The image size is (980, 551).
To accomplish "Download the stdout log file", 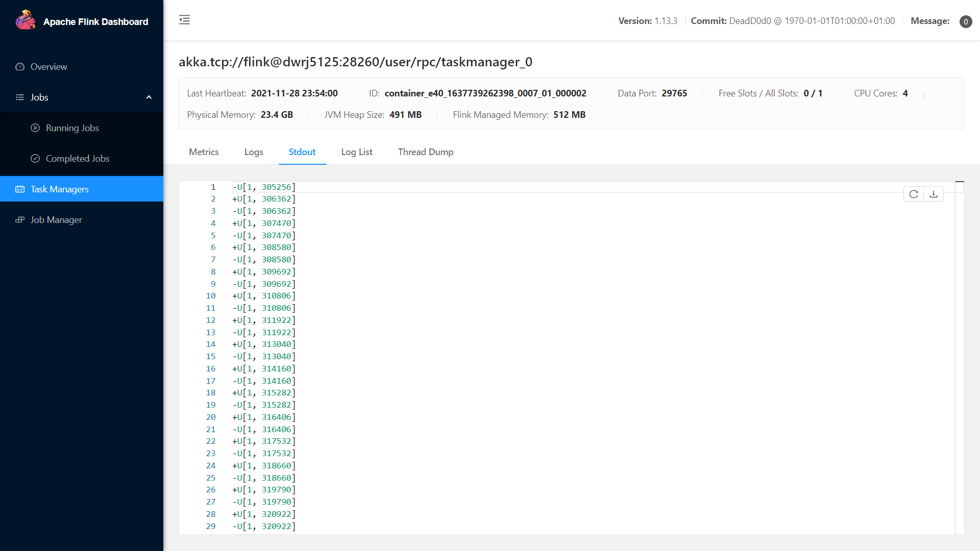I will coord(934,194).
